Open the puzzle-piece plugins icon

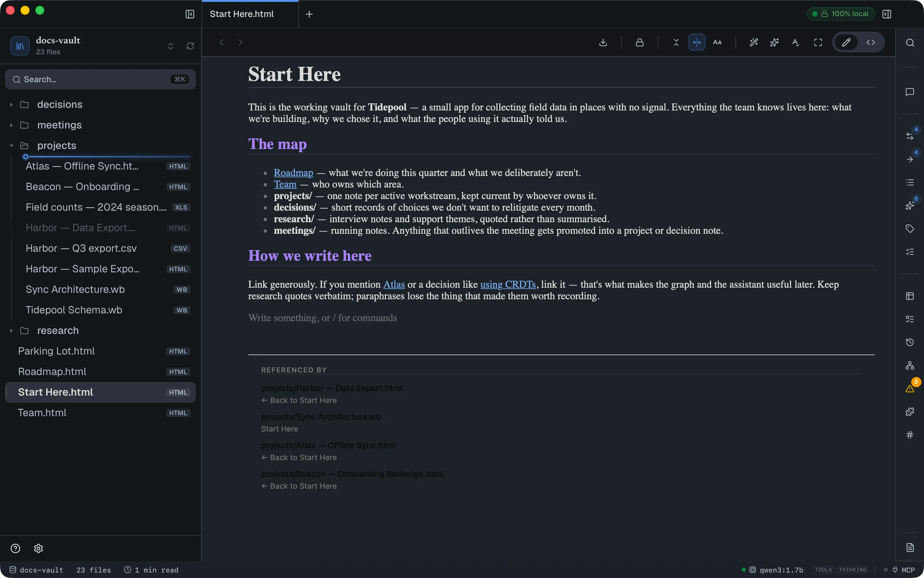[x=910, y=412]
